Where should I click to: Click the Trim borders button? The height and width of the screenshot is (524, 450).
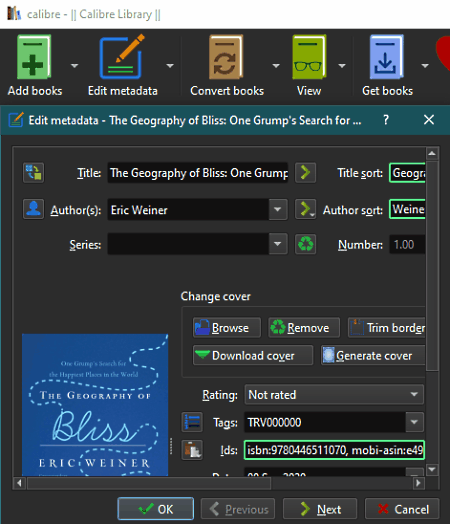387,328
